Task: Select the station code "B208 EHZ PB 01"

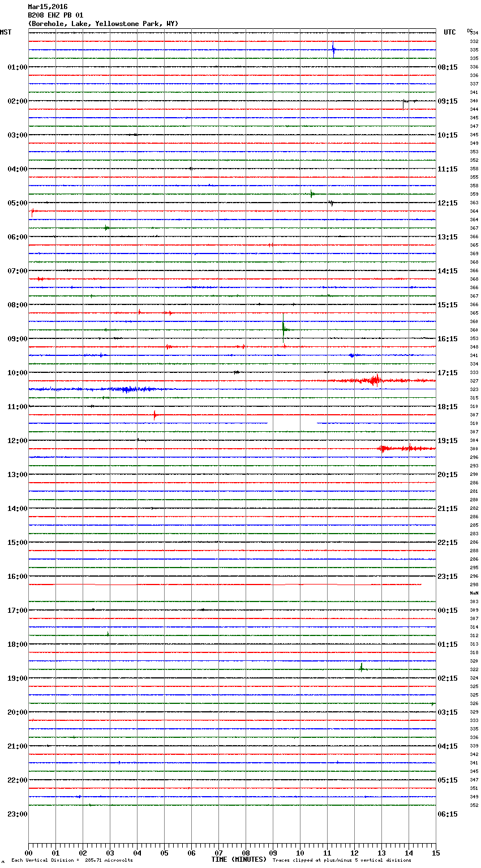Action: click(x=55, y=15)
